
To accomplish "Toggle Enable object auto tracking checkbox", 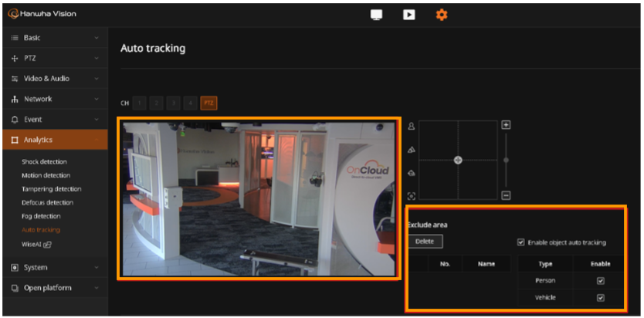I will pyautogui.click(x=521, y=242).
